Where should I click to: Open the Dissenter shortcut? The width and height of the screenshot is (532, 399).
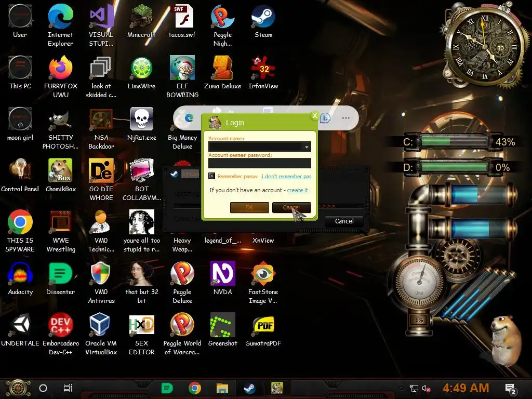60,278
